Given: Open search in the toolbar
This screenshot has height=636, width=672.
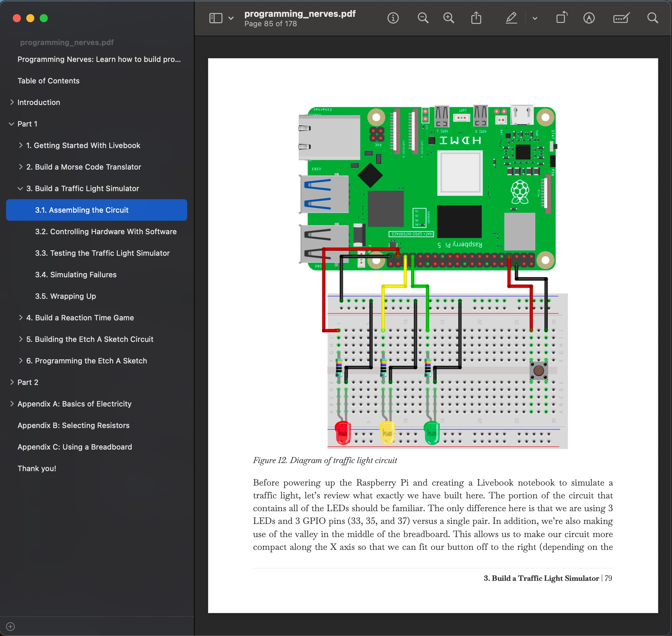Looking at the screenshot, I should [x=652, y=18].
